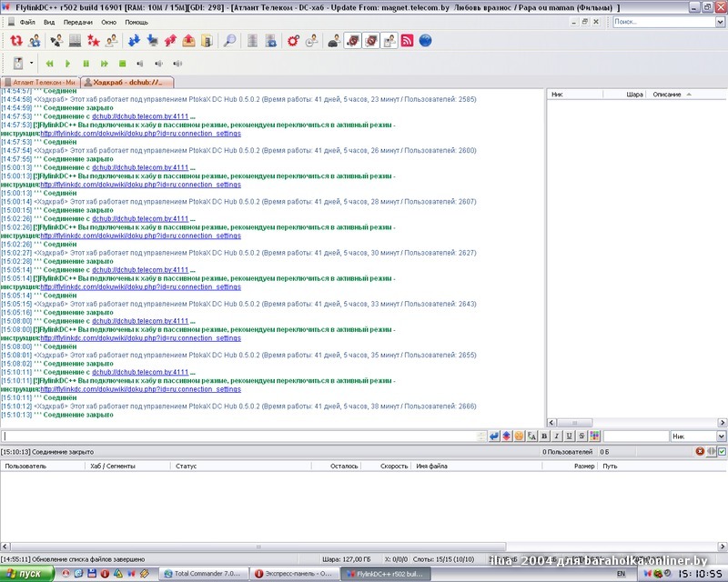Toggle bold text formatting
The image size is (728, 582).
pos(544,436)
